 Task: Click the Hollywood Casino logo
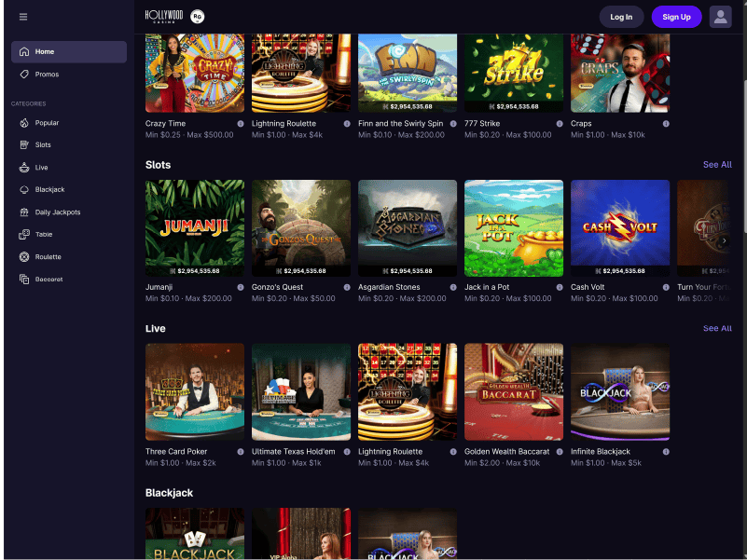[164, 16]
